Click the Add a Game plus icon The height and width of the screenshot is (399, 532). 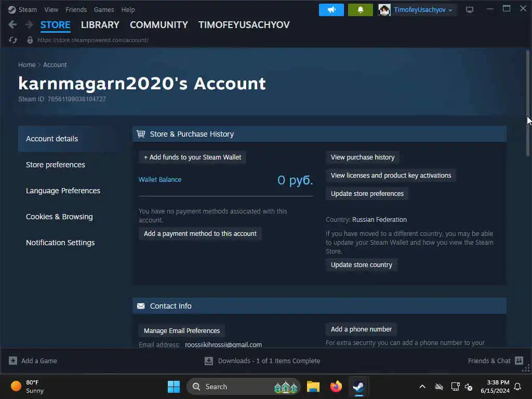pyautogui.click(x=13, y=361)
